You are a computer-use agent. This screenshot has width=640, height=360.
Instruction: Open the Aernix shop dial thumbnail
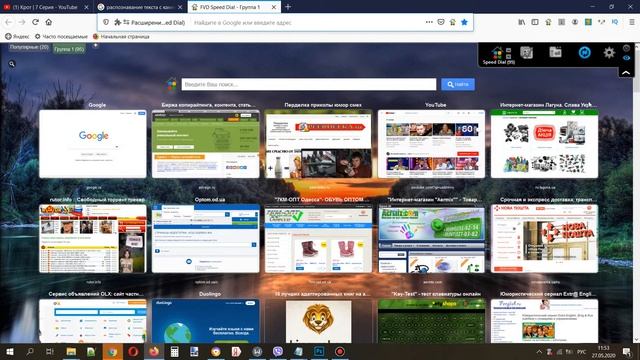coord(431,238)
